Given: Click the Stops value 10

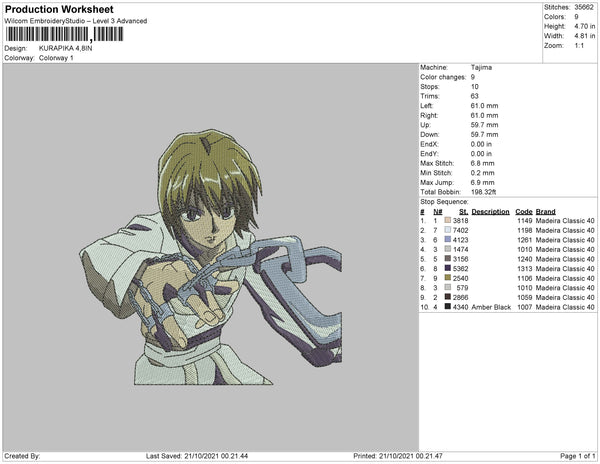Looking at the screenshot, I should click(x=474, y=86).
